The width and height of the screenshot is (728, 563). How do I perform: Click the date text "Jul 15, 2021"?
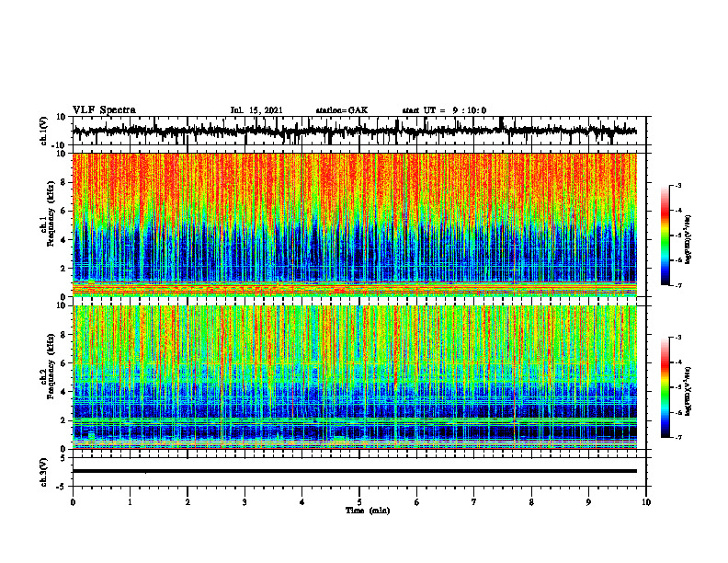pos(256,110)
